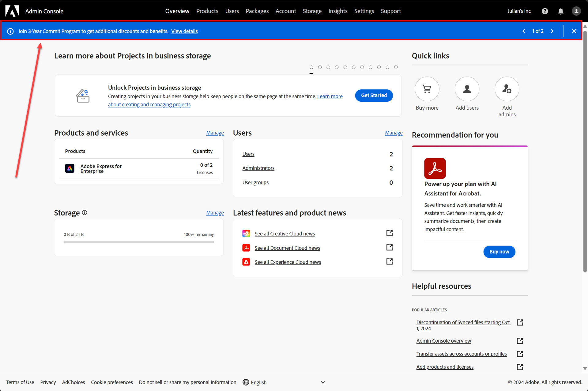Click the Help question mark icon
Viewport: 588px width, 391px height.
click(x=545, y=11)
